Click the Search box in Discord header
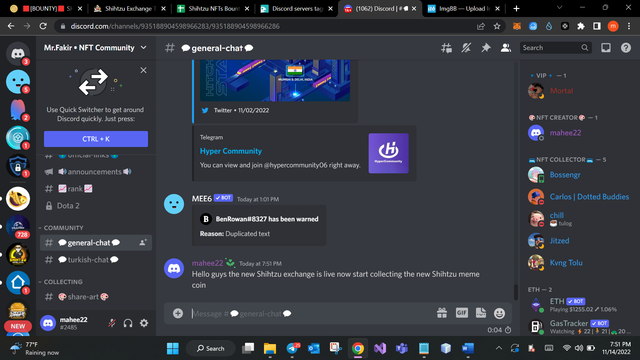Viewport: 640px width, 360px height. (x=555, y=48)
